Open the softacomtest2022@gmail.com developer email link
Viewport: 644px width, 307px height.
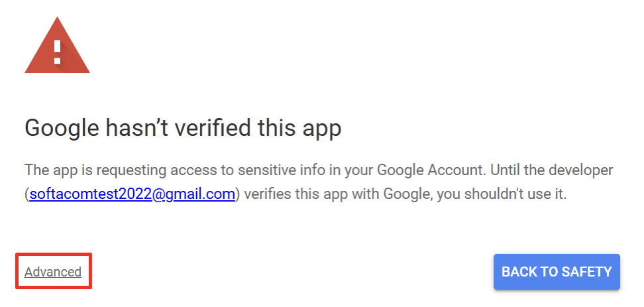tap(133, 195)
